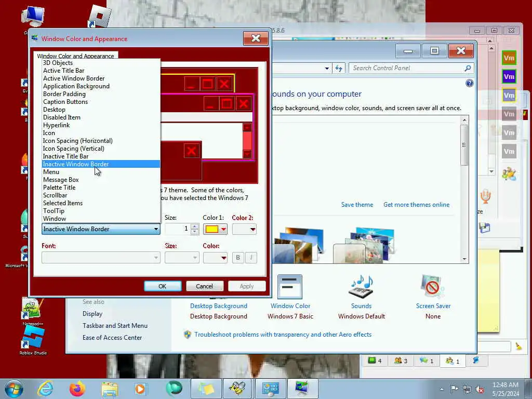Open Windows Explorer folder taskbar icon
Screen dimensions: 532x399
click(x=109, y=389)
